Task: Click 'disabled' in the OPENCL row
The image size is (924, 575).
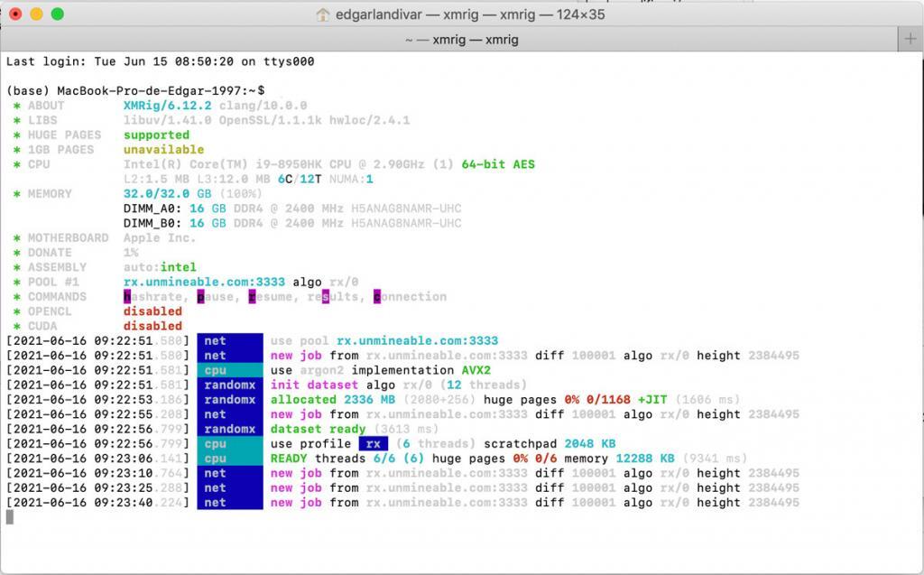Action: click(x=152, y=311)
